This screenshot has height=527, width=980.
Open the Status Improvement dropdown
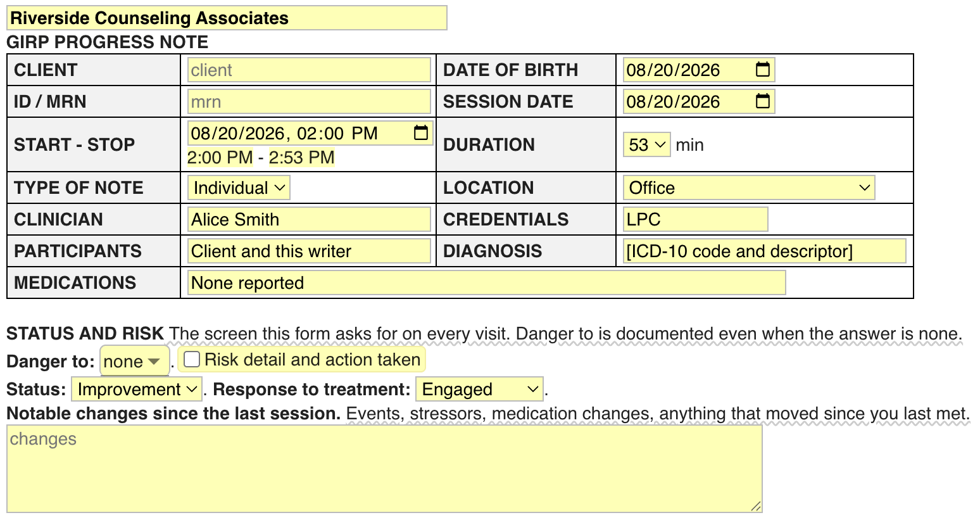[x=137, y=389]
